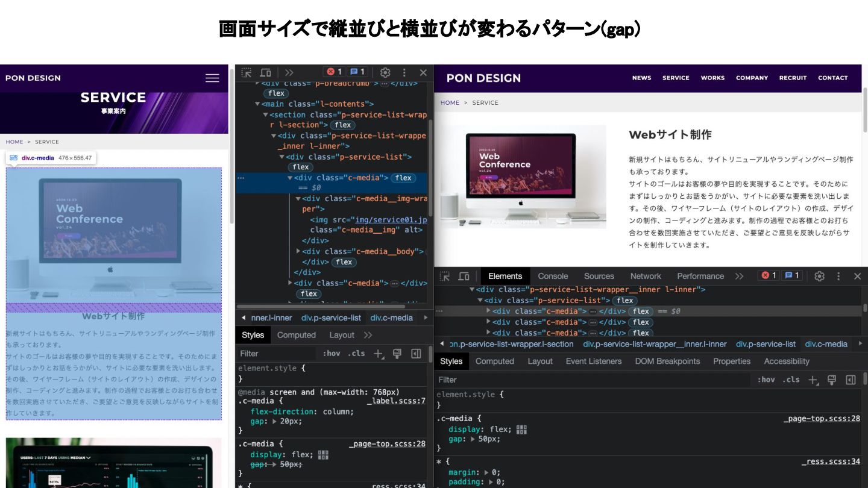Open settings gear in the left DevTools panel

click(x=385, y=72)
